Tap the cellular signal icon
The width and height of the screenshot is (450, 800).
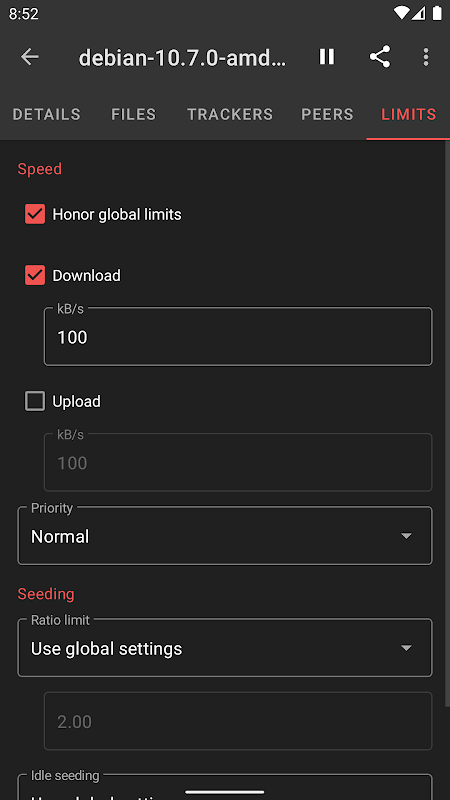pos(418,13)
